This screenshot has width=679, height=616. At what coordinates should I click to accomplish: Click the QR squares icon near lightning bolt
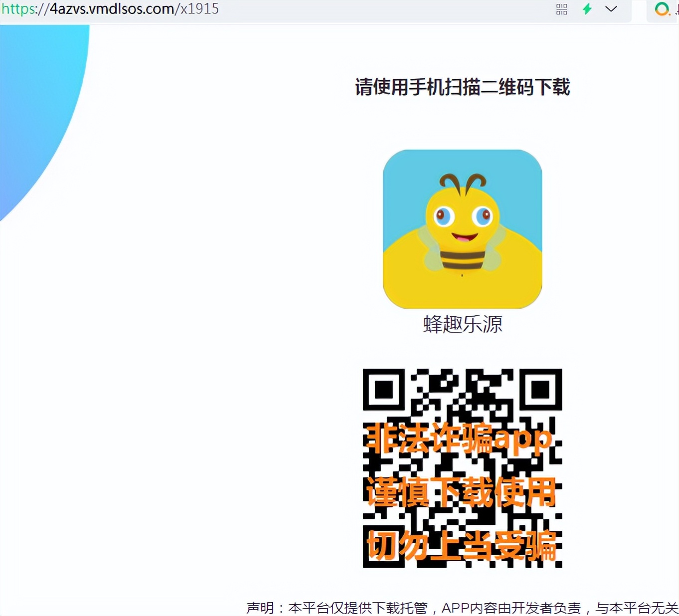click(x=561, y=9)
